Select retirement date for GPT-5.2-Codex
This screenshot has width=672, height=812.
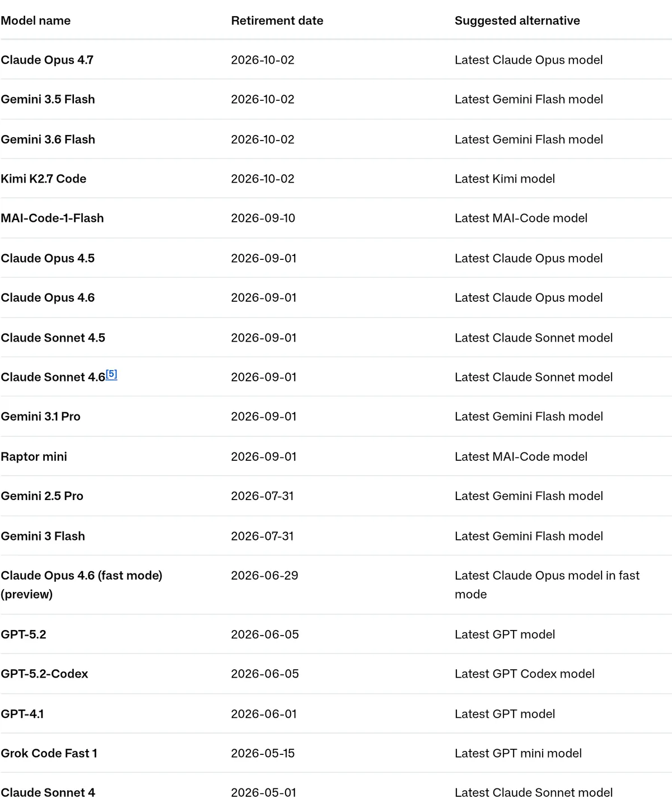pos(265,674)
